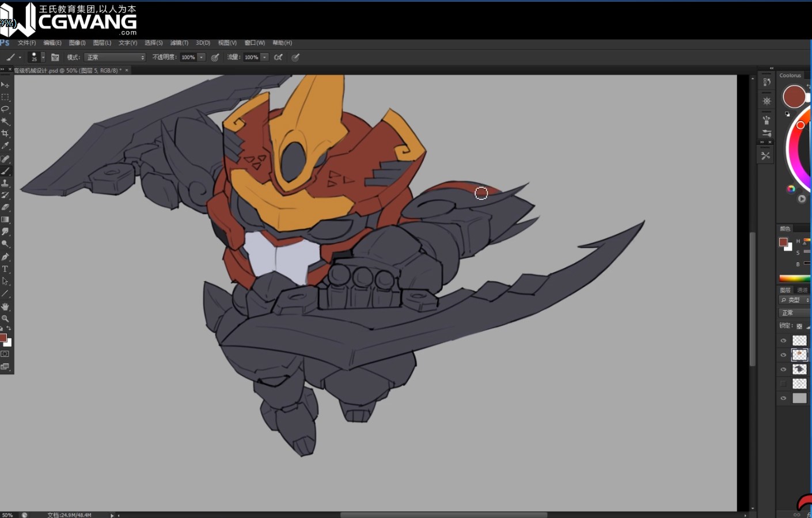The image size is (812, 518).
Task: Switch to the 通道 channels tab
Action: (x=802, y=290)
